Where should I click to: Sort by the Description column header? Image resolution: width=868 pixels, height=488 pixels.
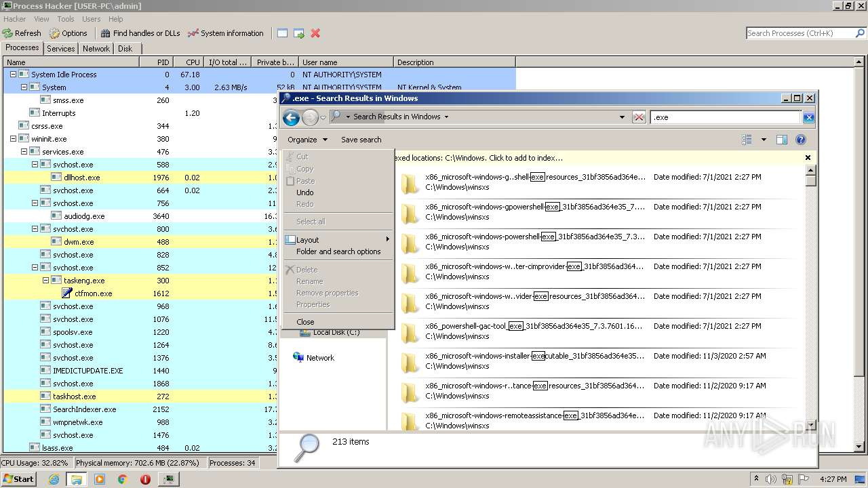point(454,62)
